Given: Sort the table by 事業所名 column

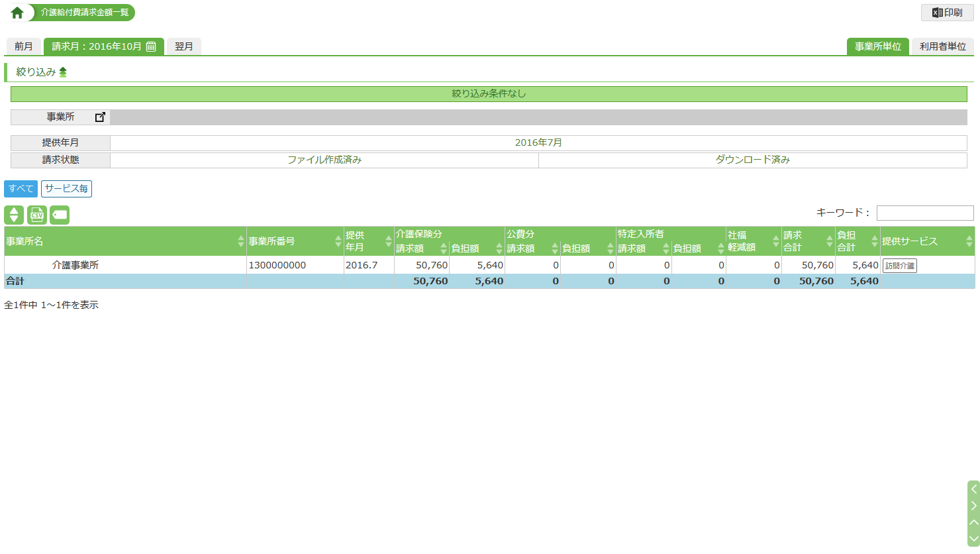Looking at the screenshot, I should point(240,241).
